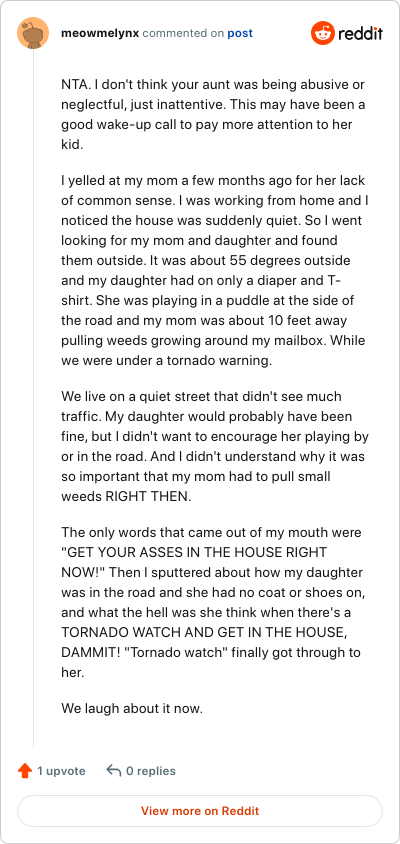Open the blue "post" link
Screen dimensions: 400x844
coord(240,33)
